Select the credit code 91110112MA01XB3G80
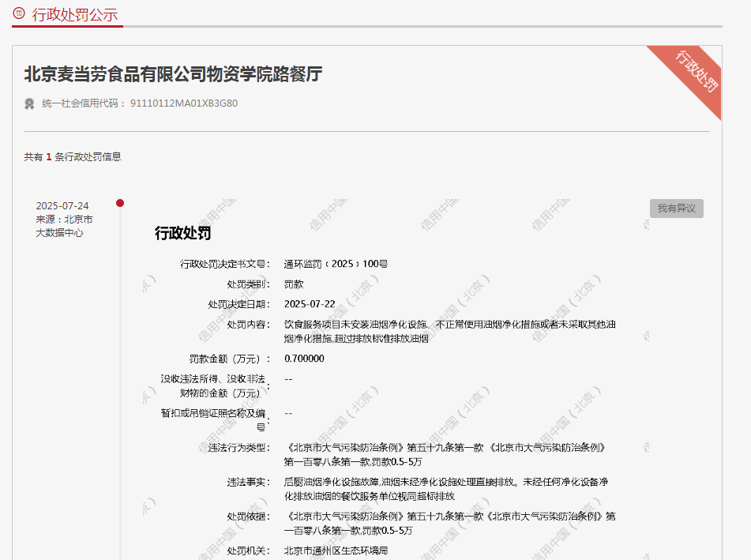Viewport: 751px width, 560px height. coord(184,103)
